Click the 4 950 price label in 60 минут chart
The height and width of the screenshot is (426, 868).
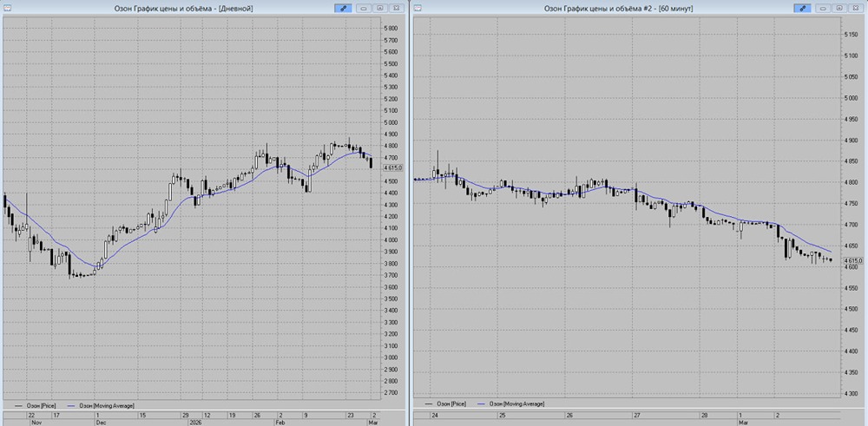pos(851,119)
